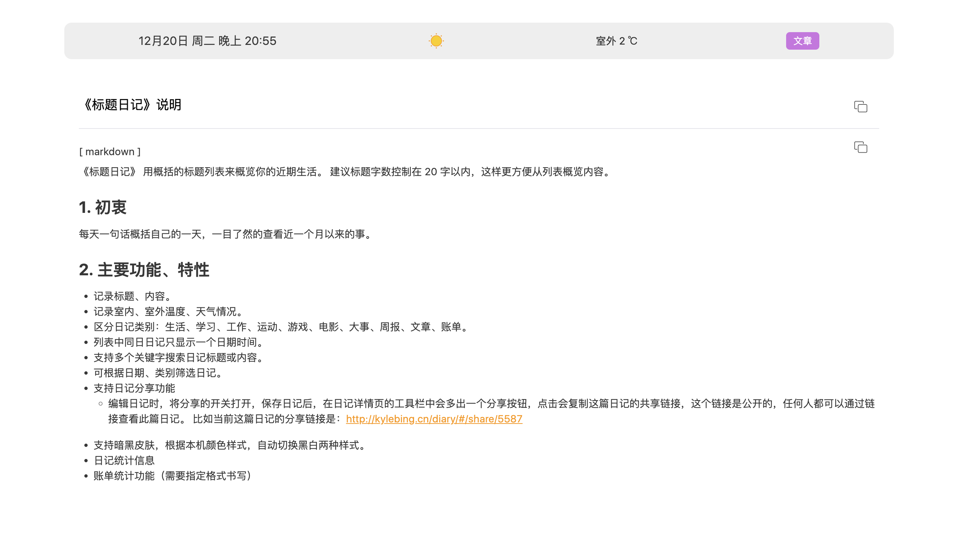Copy the diary title with copy icon

coord(860,107)
